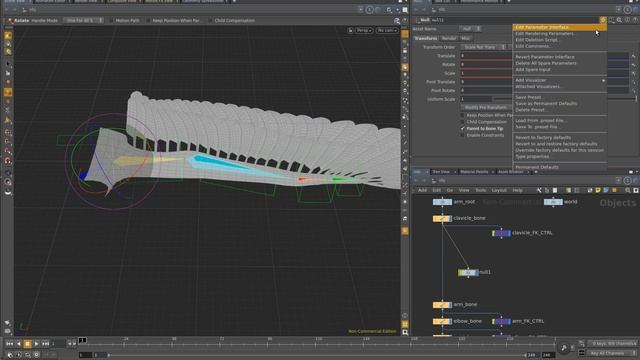The image size is (640, 360).
Task: Switch to the Tree View tab
Action: (441, 172)
